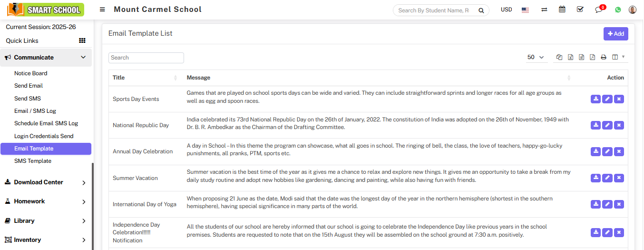Image resolution: width=644 pixels, height=250 pixels.
Task: Click the WhatsApp icon in the top bar
Action: 618,10
